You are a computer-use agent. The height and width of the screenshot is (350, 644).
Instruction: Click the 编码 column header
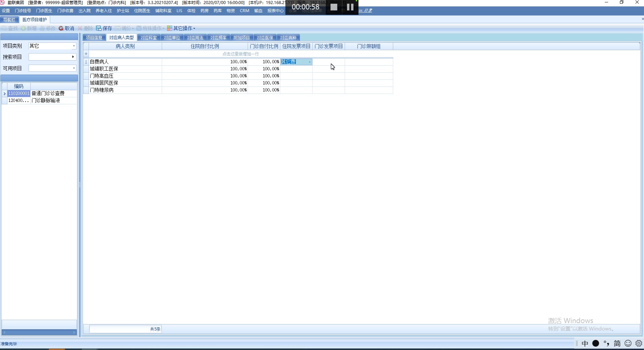click(19, 86)
